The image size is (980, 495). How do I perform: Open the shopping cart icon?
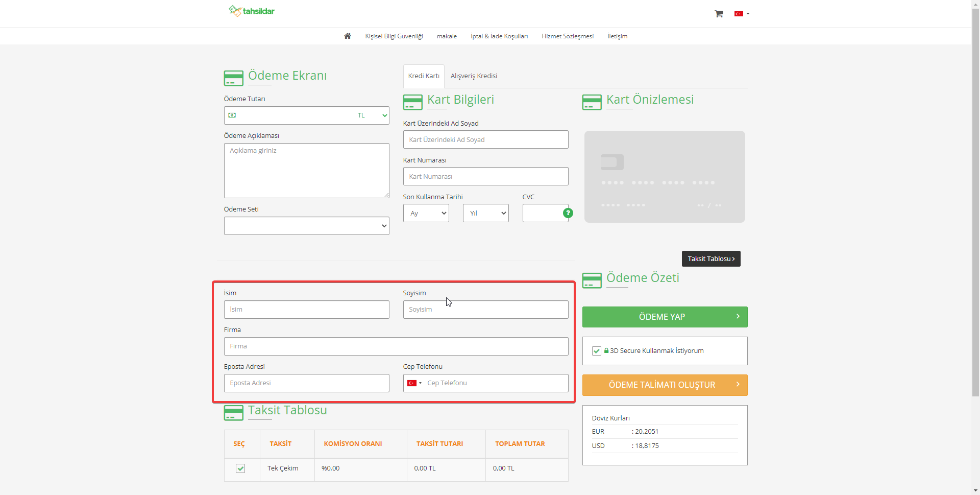(x=719, y=14)
